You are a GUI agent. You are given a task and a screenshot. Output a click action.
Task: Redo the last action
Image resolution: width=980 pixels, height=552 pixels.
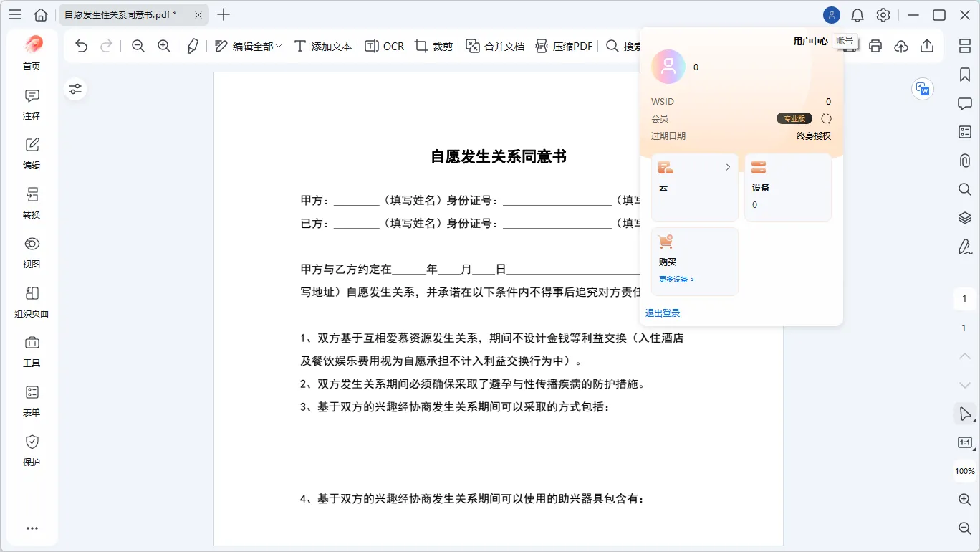[x=106, y=46]
